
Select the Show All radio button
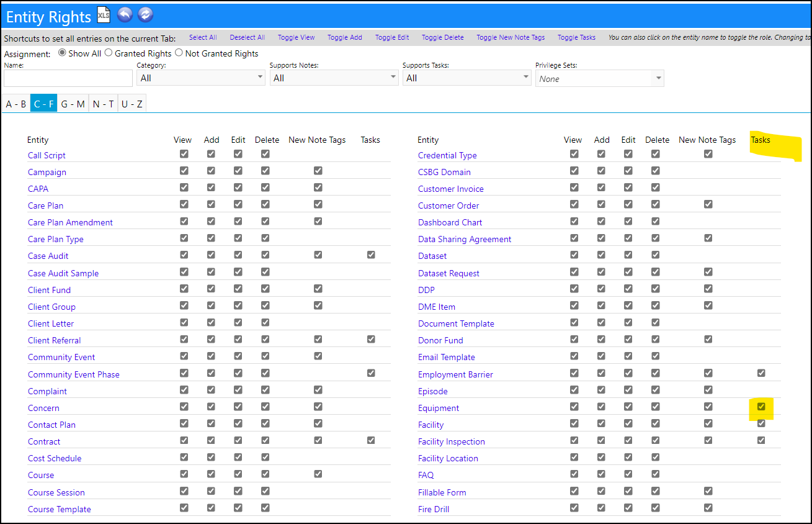pyautogui.click(x=62, y=53)
